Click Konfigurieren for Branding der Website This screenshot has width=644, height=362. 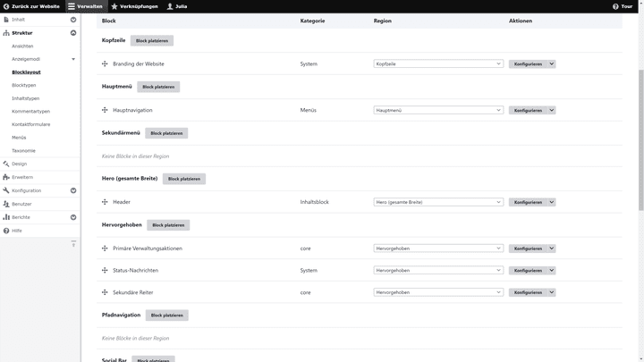(x=529, y=64)
